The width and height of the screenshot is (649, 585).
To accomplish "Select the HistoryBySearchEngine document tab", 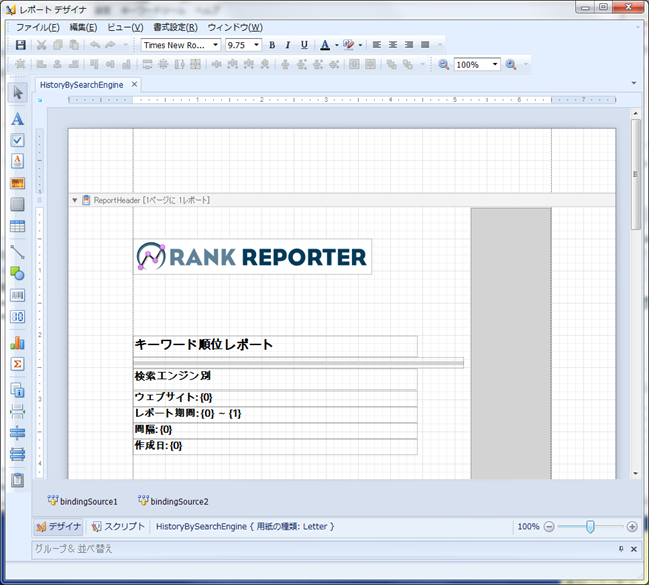I will [82, 85].
